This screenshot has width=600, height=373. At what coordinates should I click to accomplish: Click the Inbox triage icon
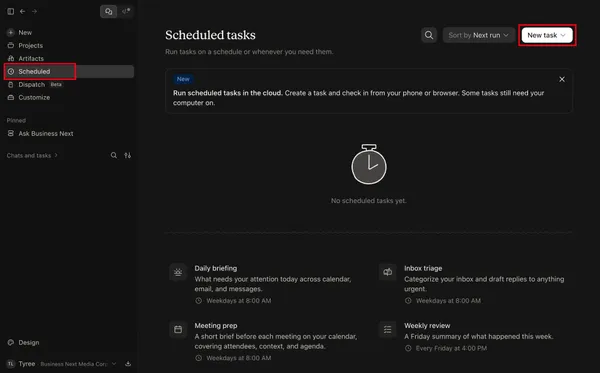(x=388, y=272)
